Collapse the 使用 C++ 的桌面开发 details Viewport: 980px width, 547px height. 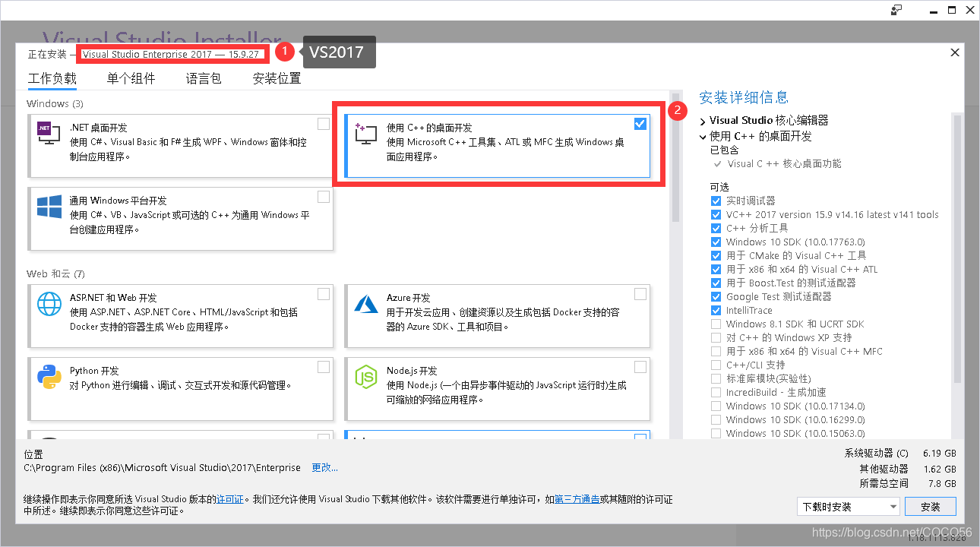click(x=702, y=138)
